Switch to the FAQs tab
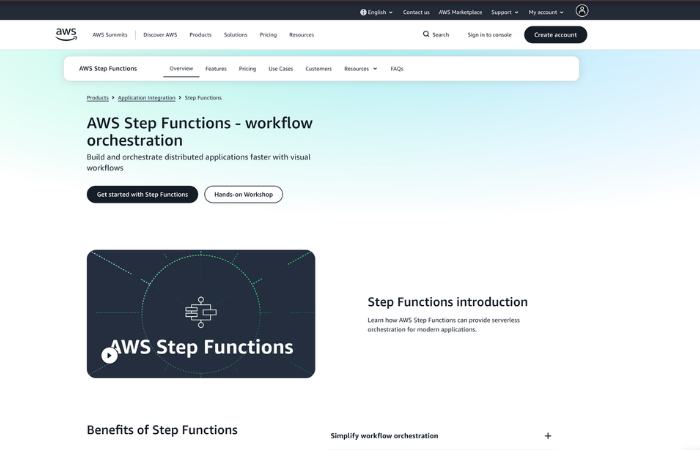The image size is (700, 450). (397, 69)
